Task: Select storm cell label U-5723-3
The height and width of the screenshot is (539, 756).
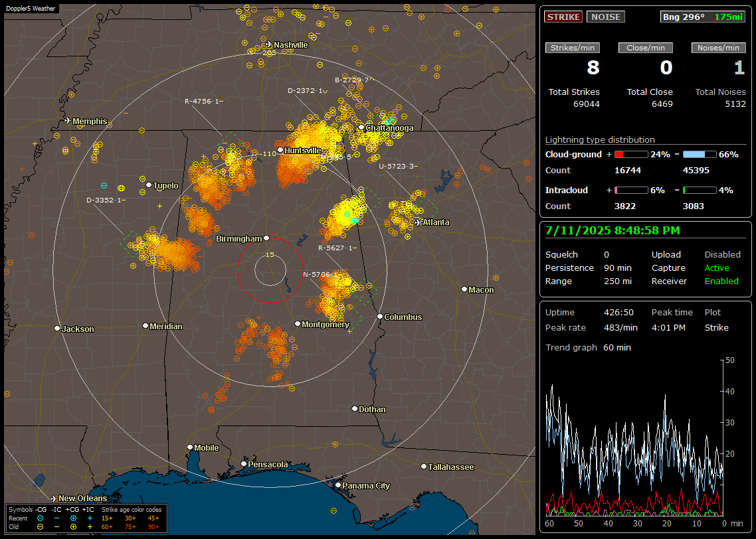Action: click(x=398, y=166)
